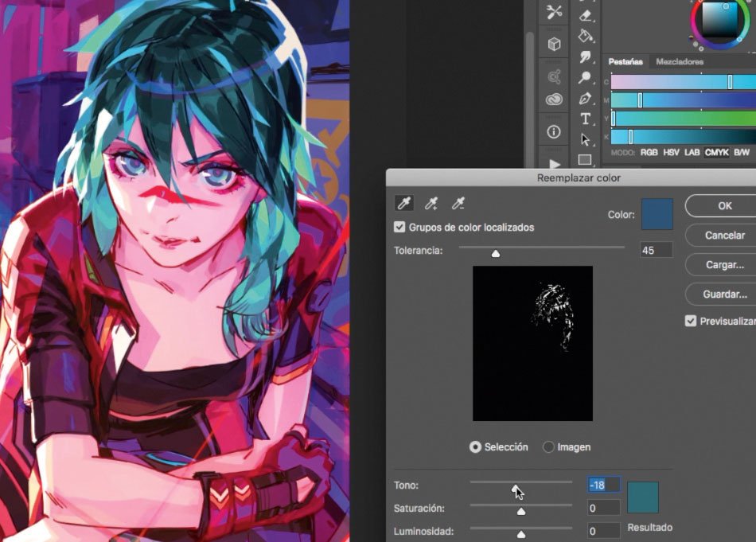Viewport: 756px width, 542px height.
Task: Toggle Grupos de color localizados checkbox
Action: (399, 227)
